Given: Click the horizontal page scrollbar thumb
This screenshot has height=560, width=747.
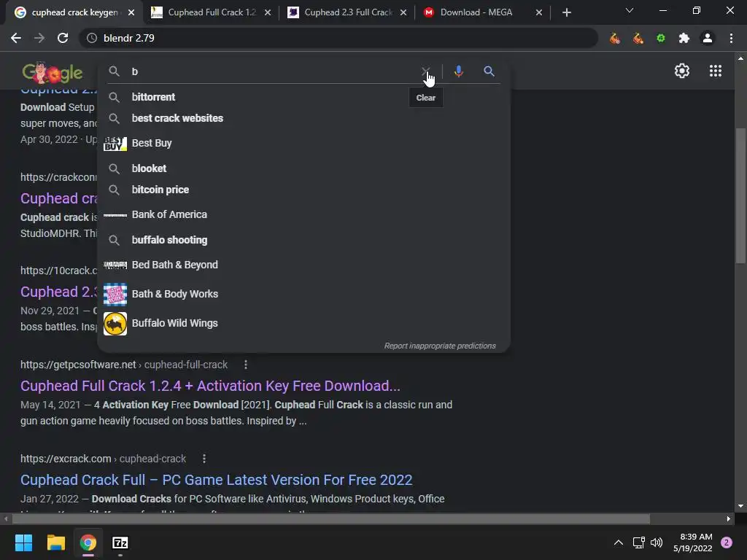Looking at the screenshot, I should tap(331, 518).
